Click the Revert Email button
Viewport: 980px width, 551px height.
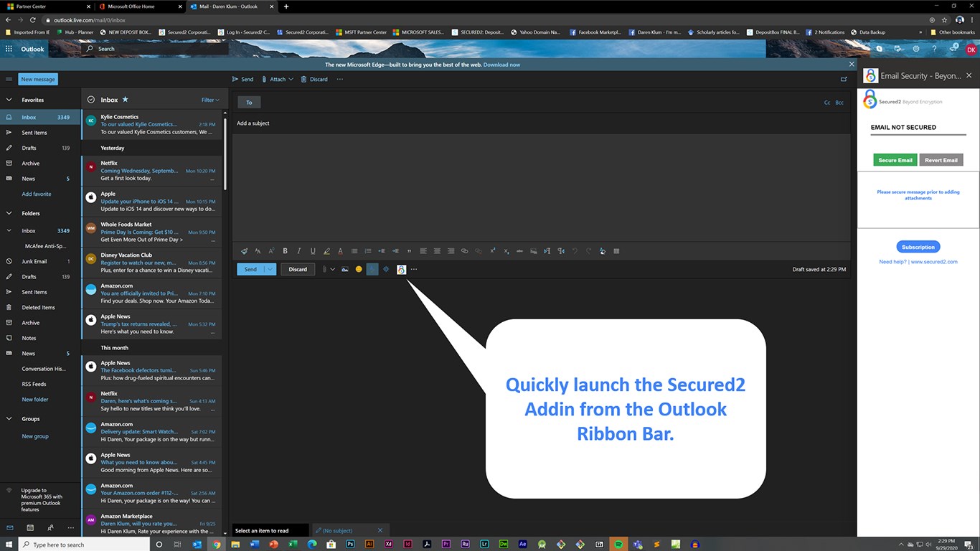(x=941, y=160)
